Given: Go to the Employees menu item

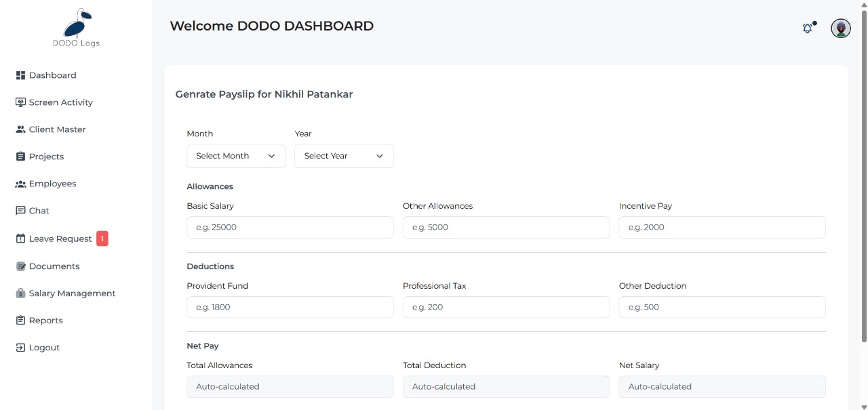Looking at the screenshot, I should (52, 184).
